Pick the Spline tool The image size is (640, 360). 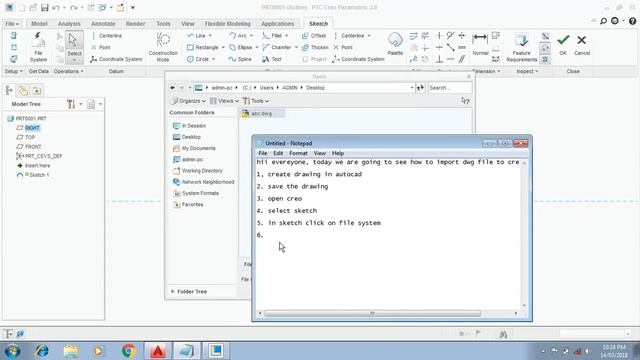[x=240, y=59]
